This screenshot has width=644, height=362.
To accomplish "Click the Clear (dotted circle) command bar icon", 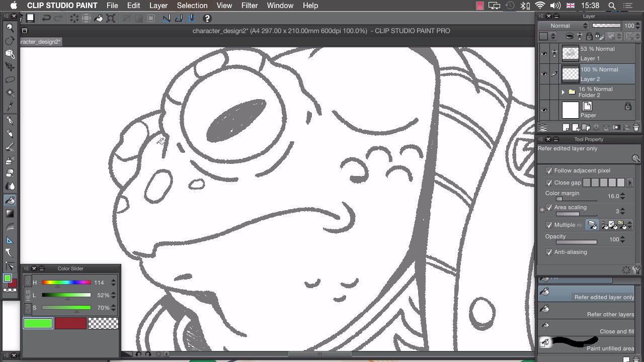I will coord(74,18).
